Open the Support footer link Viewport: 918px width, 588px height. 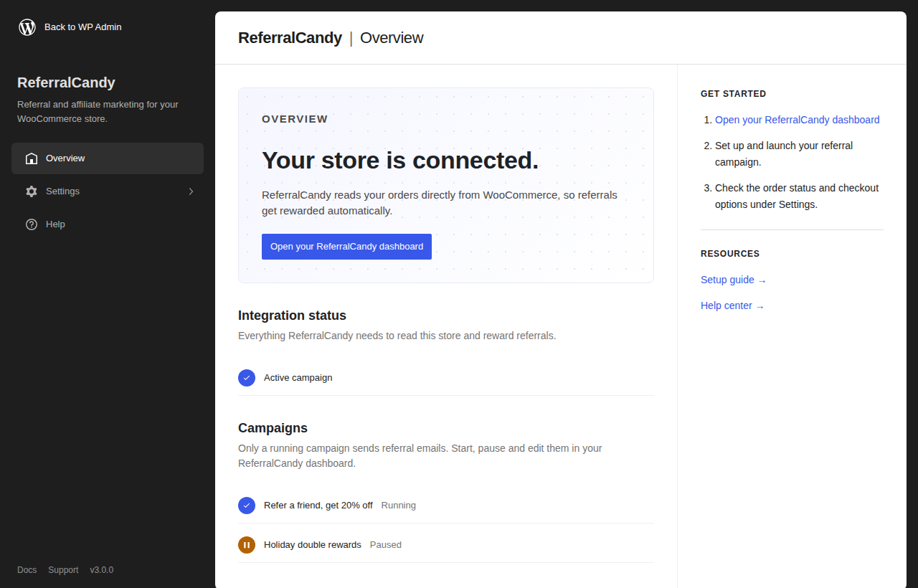pos(63,570)
